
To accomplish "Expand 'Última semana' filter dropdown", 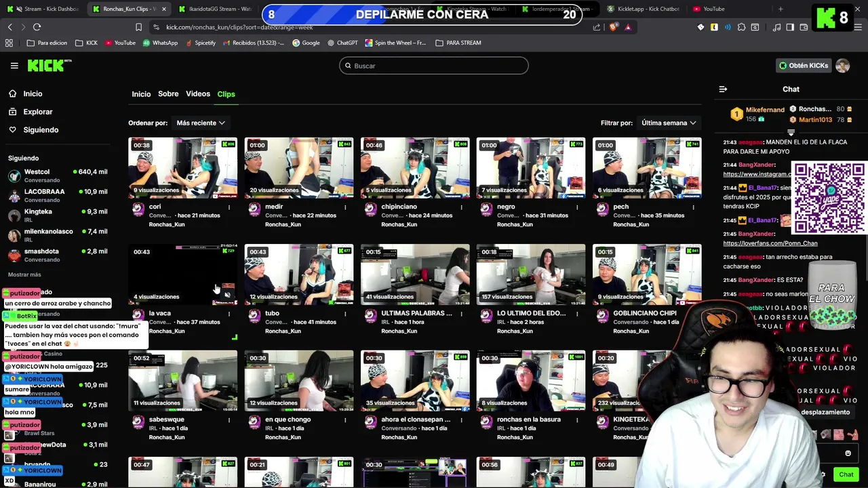I will [x=669, y=123].
